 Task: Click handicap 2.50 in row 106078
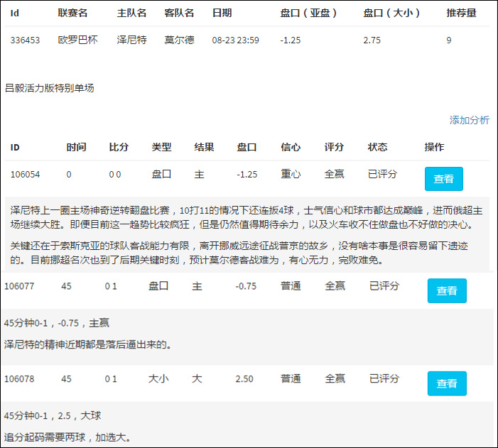244,379
